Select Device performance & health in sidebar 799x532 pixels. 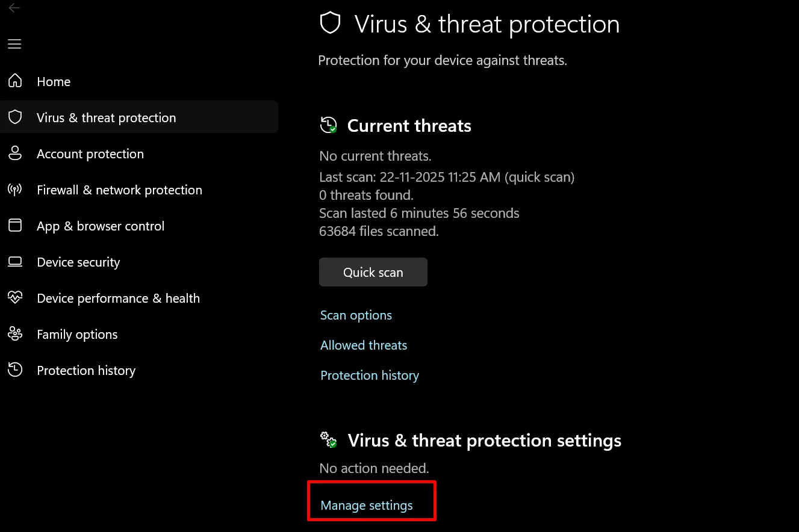click(x=118, y=298)
